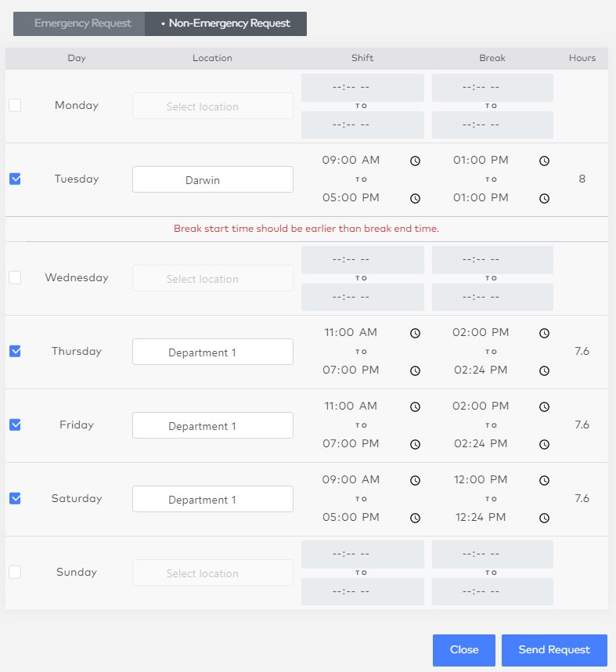Open clock picker for Thursday break start
This screenshot has height=672, width=616.
point(544,333)
